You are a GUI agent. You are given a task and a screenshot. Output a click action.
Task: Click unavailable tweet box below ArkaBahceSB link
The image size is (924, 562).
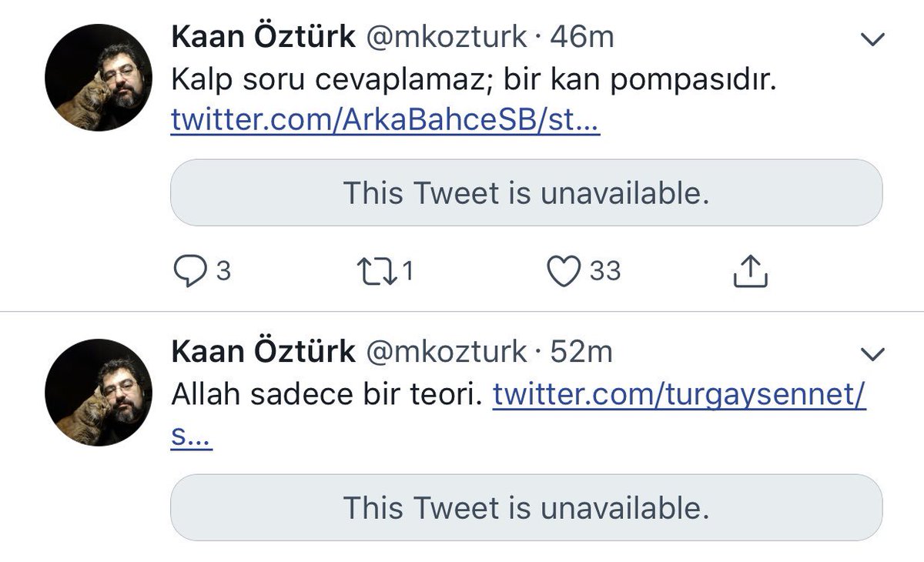coord(526,192)
